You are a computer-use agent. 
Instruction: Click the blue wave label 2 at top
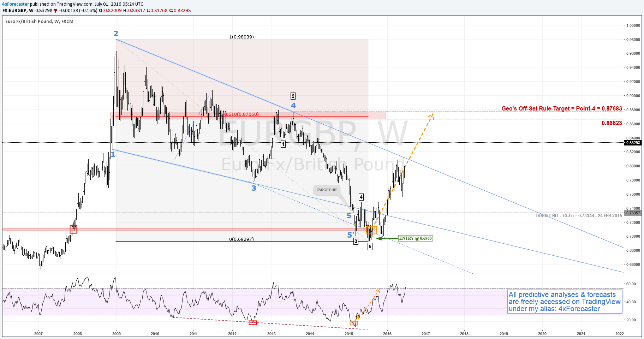(116, 34)
